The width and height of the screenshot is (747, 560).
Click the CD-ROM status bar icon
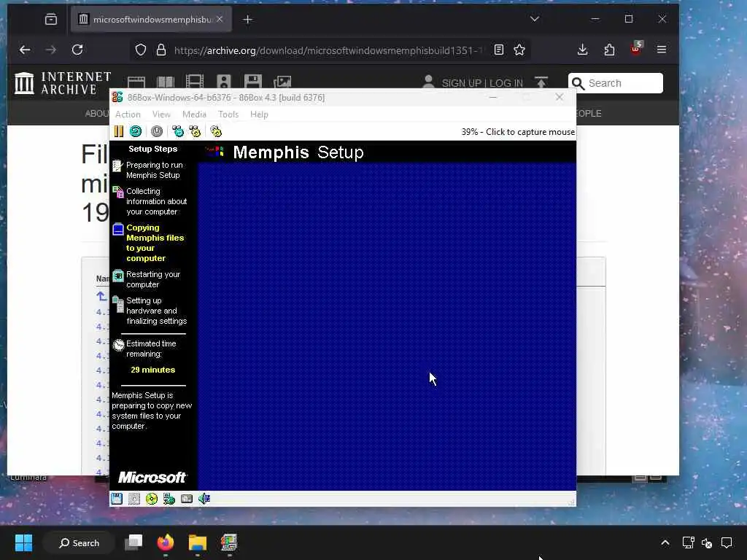[152, 499]
